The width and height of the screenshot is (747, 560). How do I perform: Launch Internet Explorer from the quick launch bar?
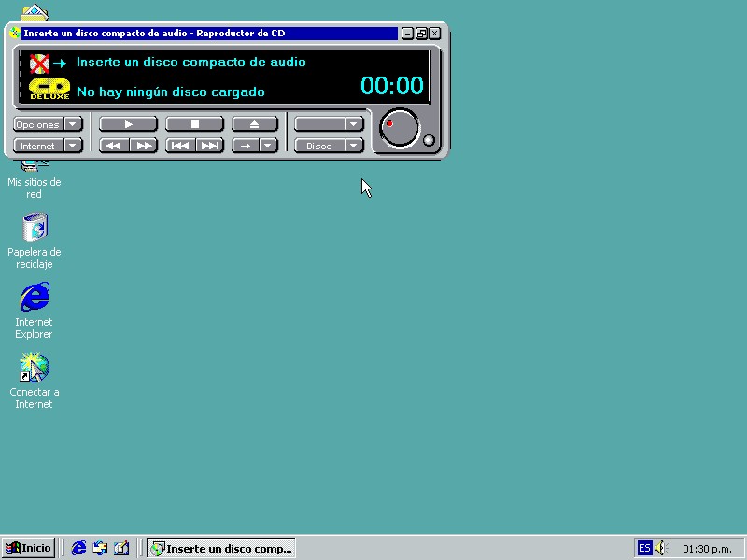pyautogui.click(x=78, y=549)
